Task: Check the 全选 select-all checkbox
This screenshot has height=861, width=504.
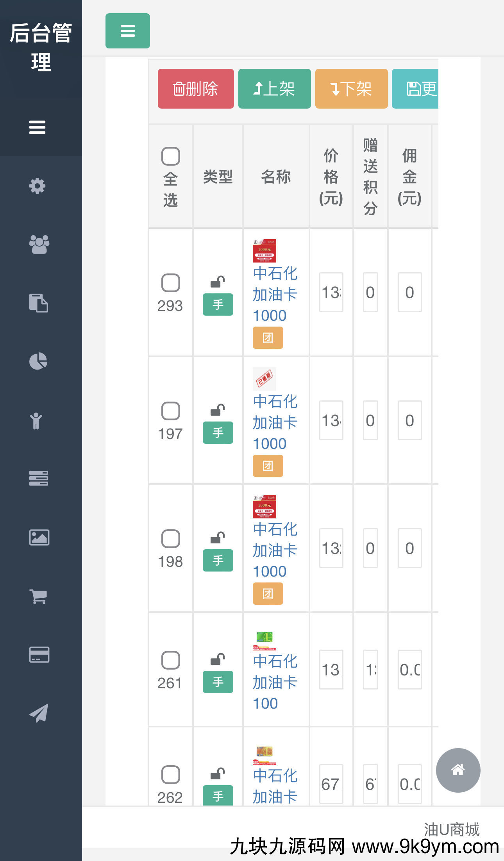Action: point(170,156)
